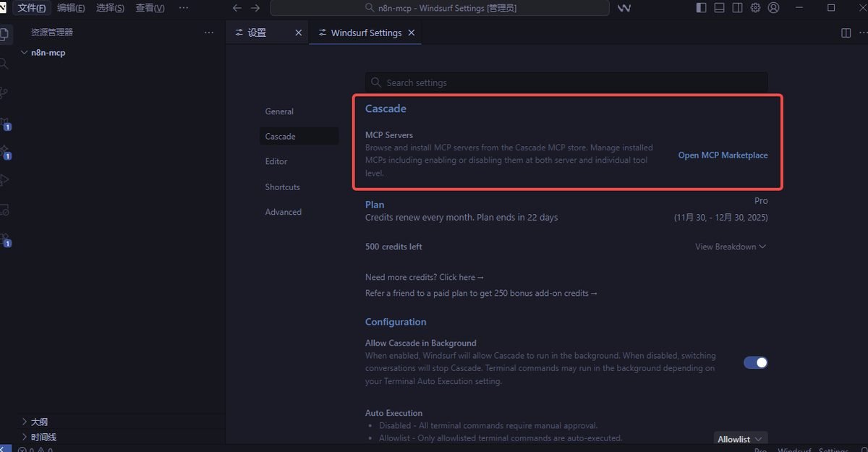
Task: Expand View Breakdown credits dropdown
Action: (731, 247)
